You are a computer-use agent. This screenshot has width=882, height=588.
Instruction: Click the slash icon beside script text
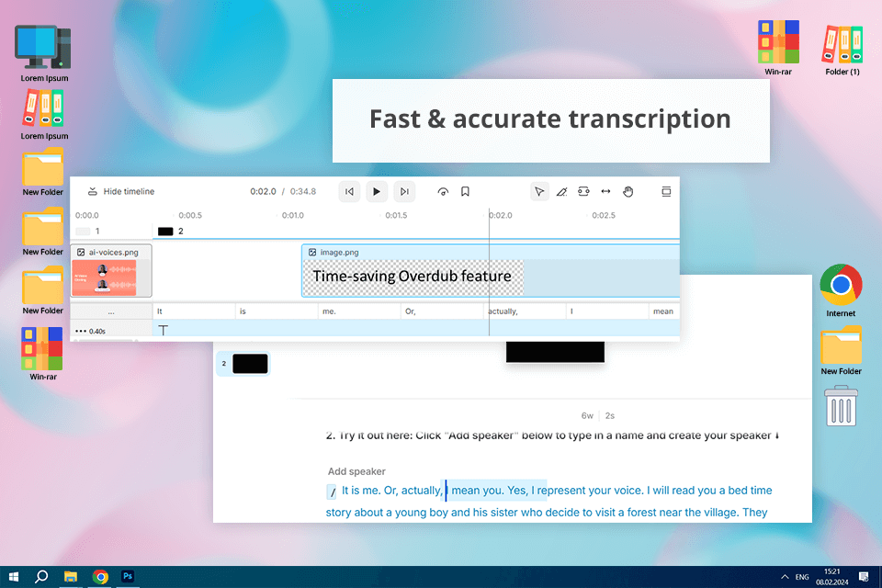tap(332, 492)
